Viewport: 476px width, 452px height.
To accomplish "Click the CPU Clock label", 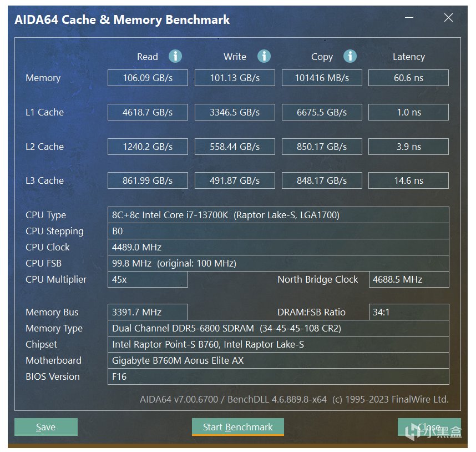I will [x=47, y=247].
